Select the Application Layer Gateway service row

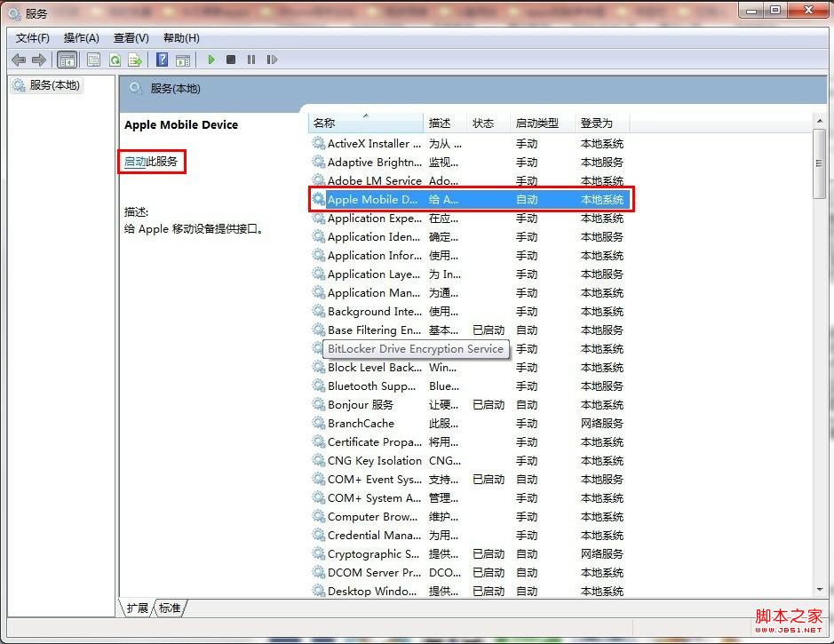(469, 274)
